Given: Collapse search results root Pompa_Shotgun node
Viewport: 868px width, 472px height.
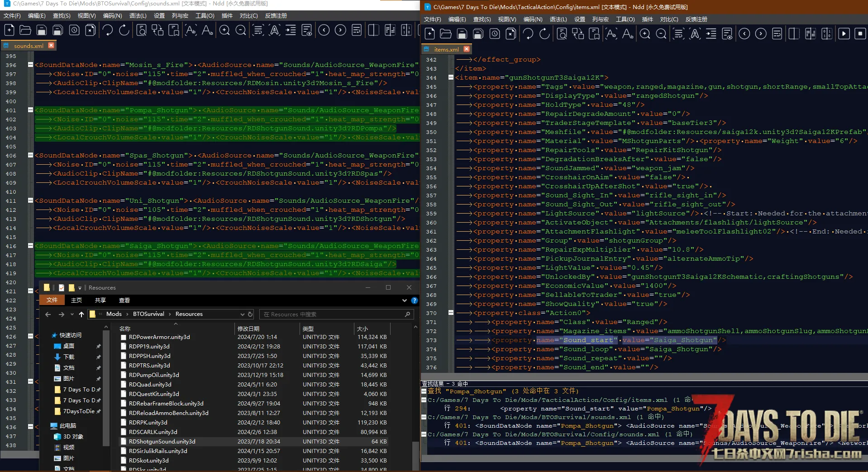Looking at the screenshot, I should [424, 391].
